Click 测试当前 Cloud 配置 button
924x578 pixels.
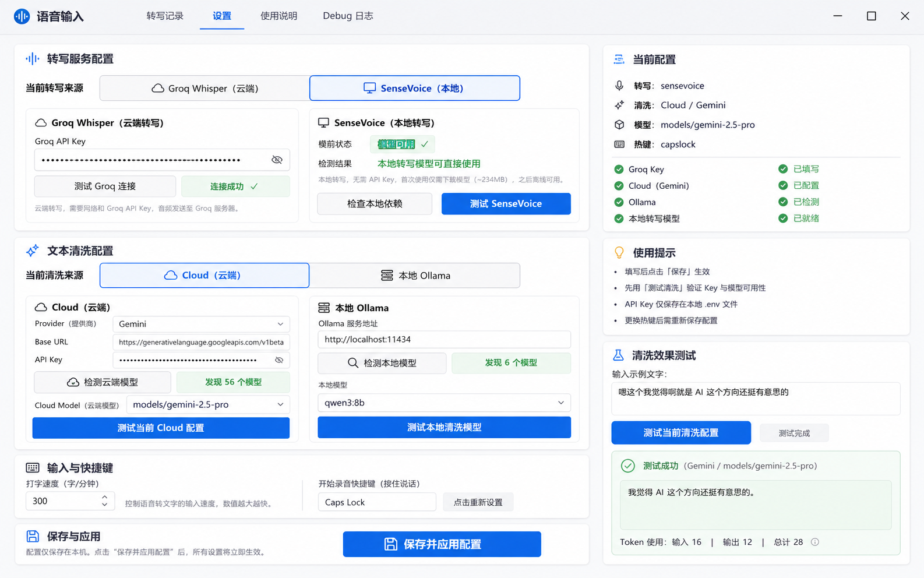[x=161, y=428]
